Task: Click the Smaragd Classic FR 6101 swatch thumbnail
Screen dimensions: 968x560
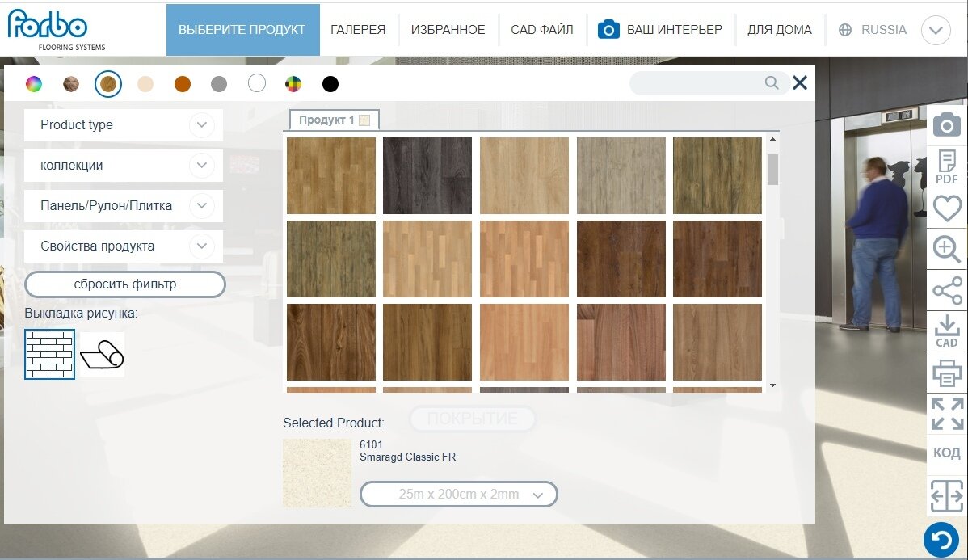Action: pos(317,473)
